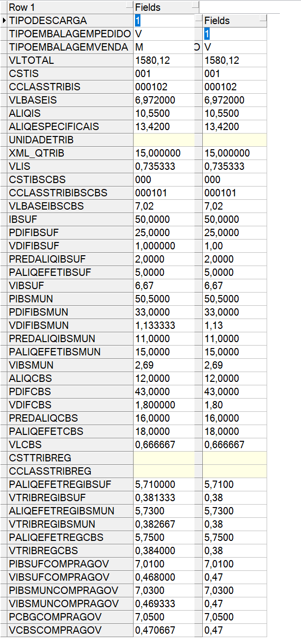The image size is (301, 644).
Task: Click the empty UNIDADETRIB cell in first Fields column
Action: (x=166, y=140)
